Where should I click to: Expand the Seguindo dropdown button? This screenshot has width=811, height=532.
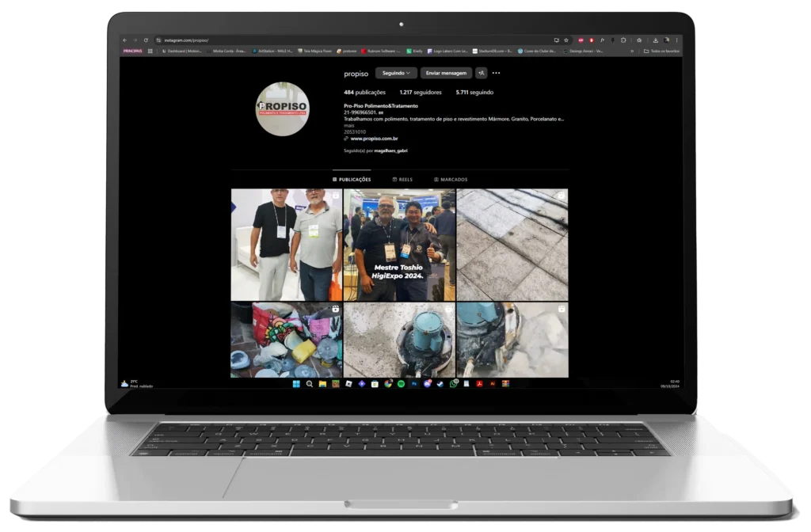click(396, 74)
